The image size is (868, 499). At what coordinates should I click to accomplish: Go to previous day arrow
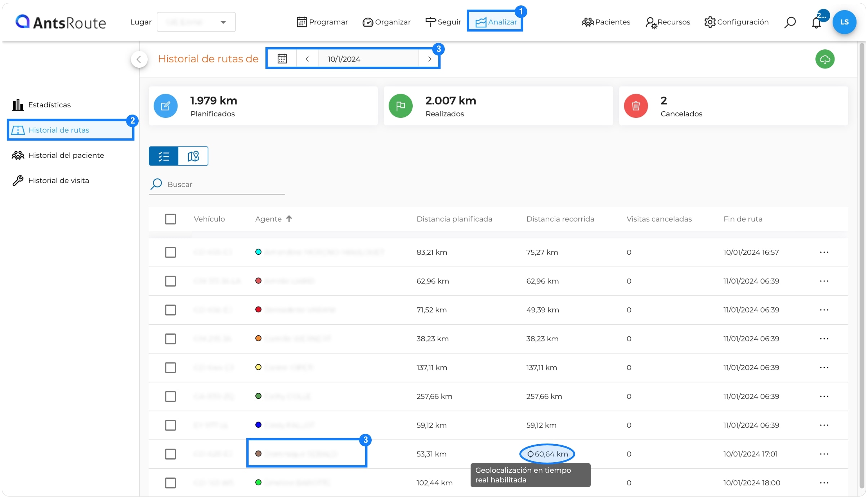coord(307,59)
